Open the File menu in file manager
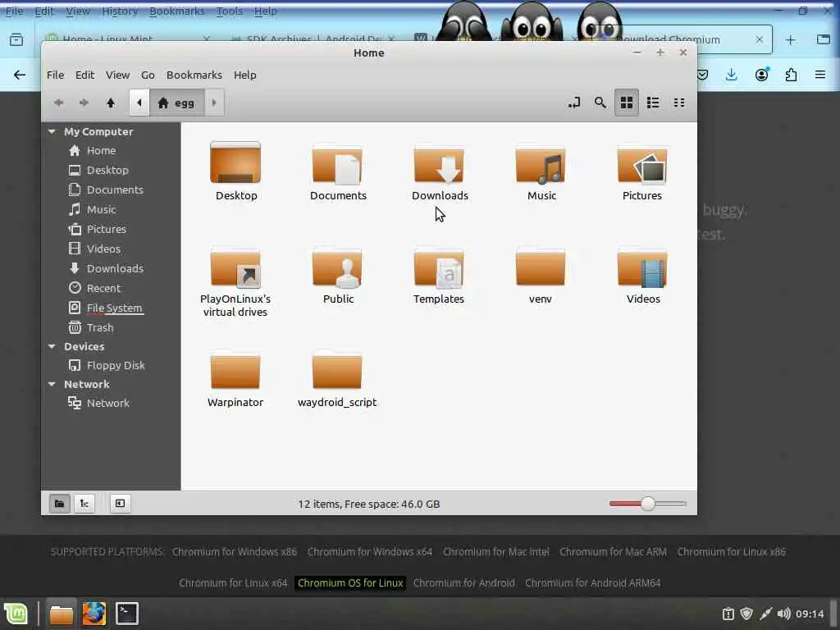Viewport: 840px width, 630px height. (x=55, y=75)
